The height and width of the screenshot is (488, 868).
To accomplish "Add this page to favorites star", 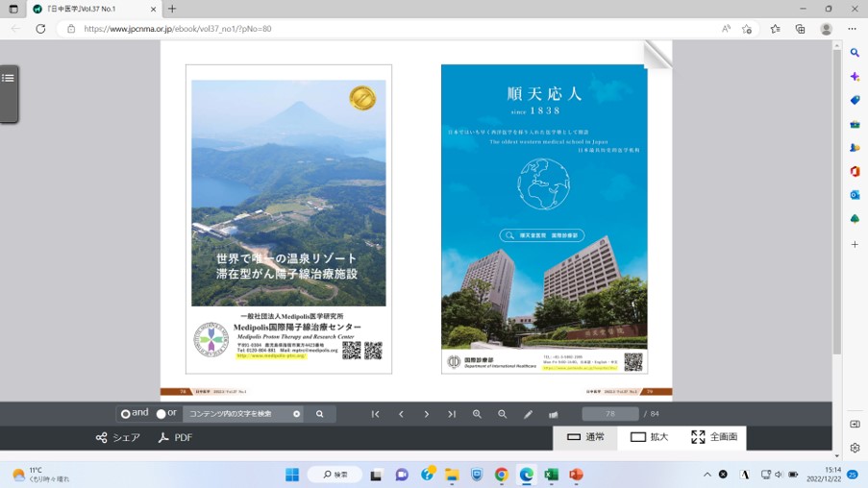I will pyautogui.click(x=747, y=29).
